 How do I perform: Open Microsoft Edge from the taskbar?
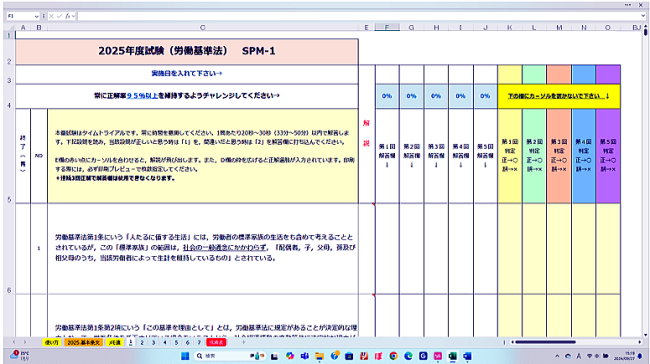point(408,356)
